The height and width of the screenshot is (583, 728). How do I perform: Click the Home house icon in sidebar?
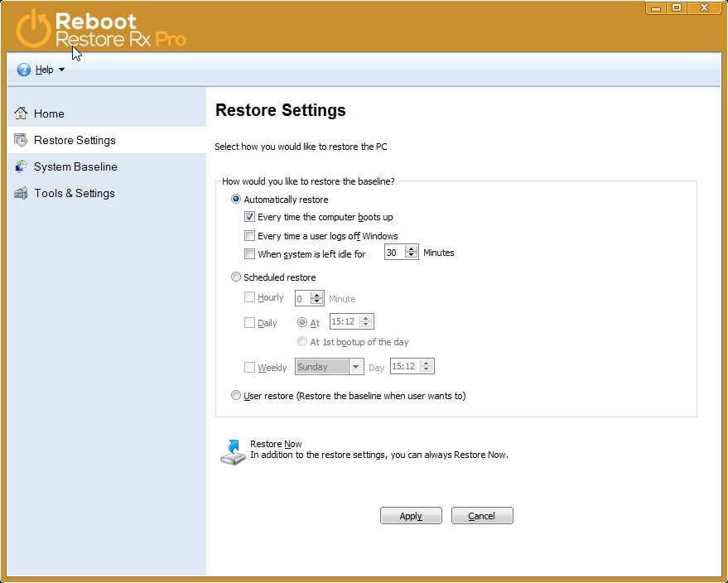pyautogui.click(x=20, y=113)
